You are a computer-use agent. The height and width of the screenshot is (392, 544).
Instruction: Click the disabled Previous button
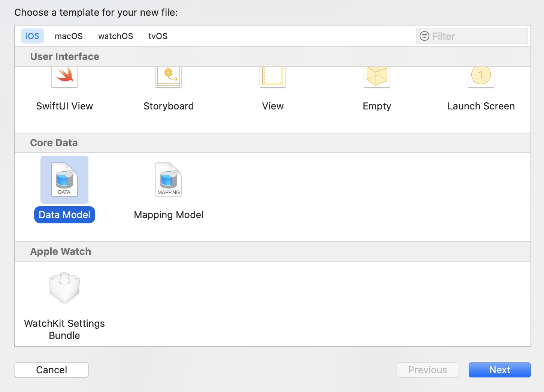pyautogui.click(x=427, y=370)
